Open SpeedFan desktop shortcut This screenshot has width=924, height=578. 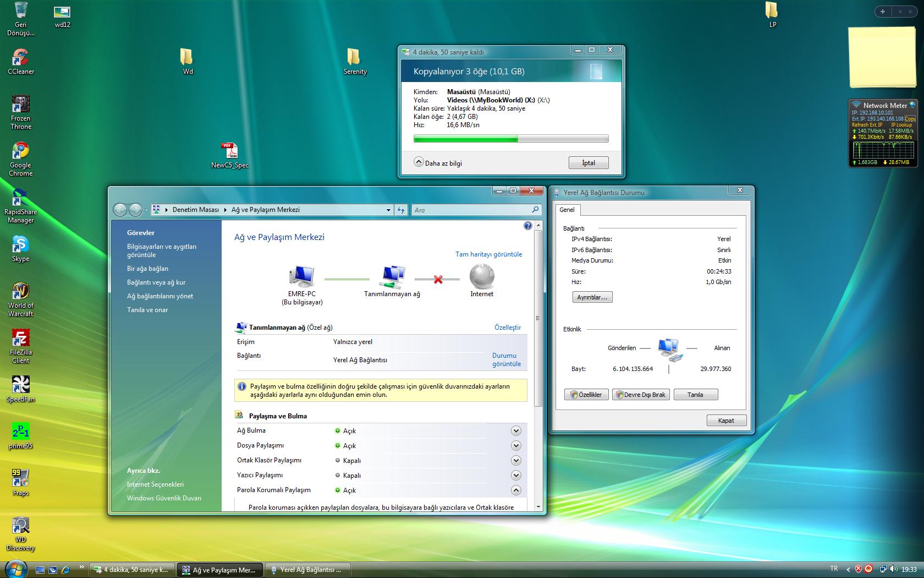point(21,389)
